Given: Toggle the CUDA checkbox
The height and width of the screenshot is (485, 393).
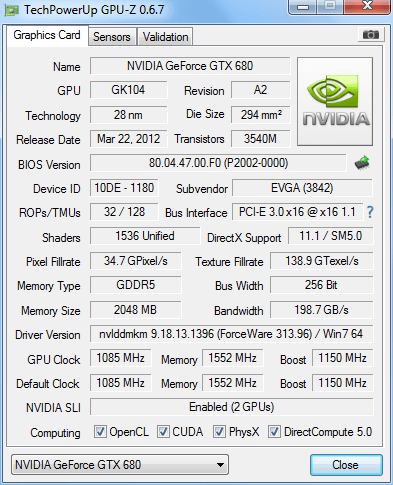Looking at the screenshot, I should click(163, 432).
